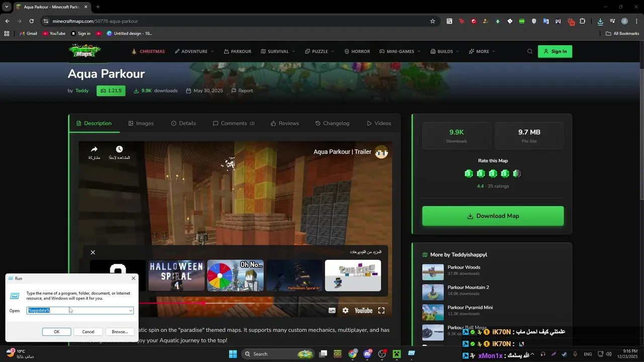
Task: Switch to the Reviews tab
Action: point(285,123)
